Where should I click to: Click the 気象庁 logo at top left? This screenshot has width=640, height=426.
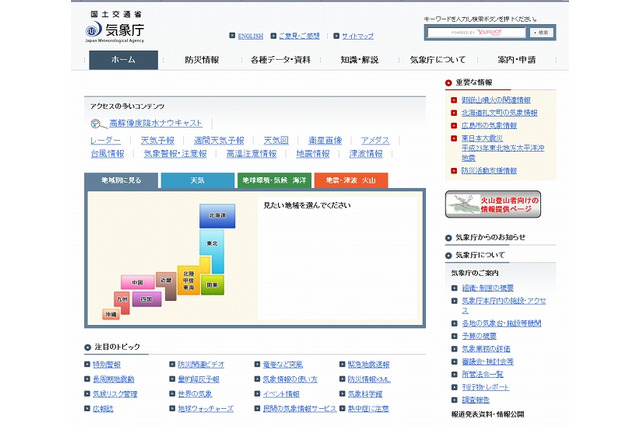coord(115,27)
